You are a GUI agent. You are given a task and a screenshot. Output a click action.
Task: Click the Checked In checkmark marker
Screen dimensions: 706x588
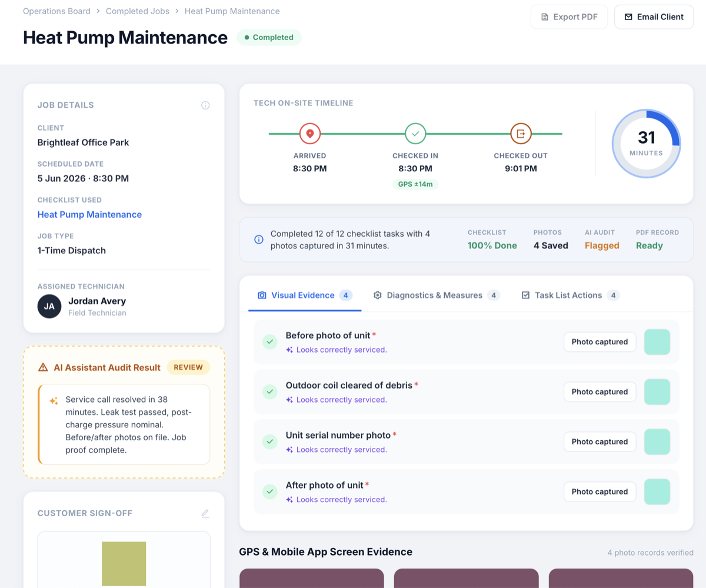click(415, 134)
